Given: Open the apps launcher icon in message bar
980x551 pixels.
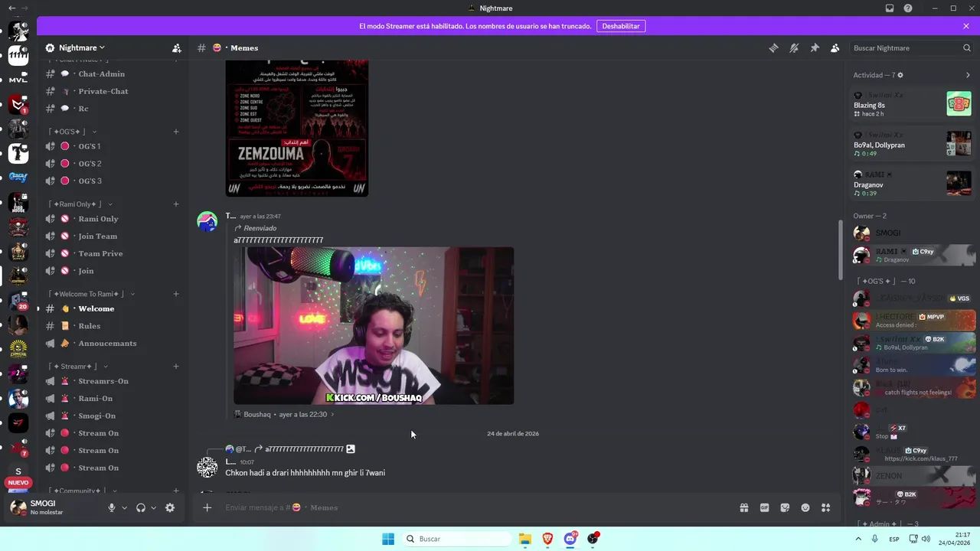Looking at the screenshot, I should (x=825, y=507).
